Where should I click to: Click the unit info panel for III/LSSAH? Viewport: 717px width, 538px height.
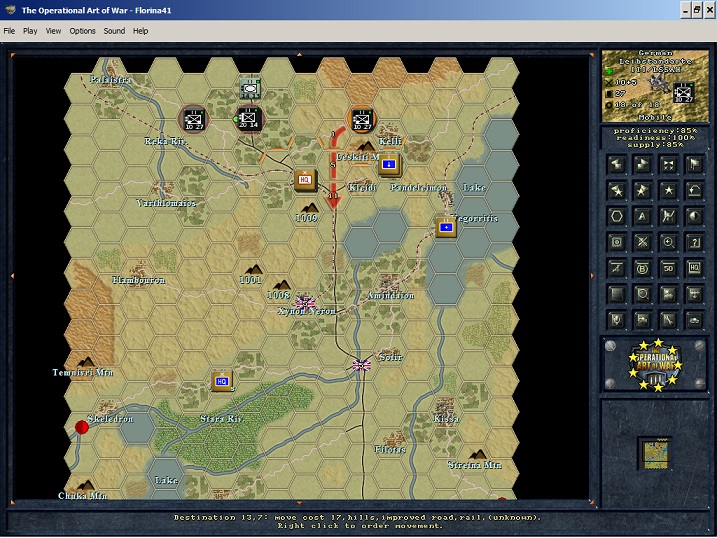655,85
